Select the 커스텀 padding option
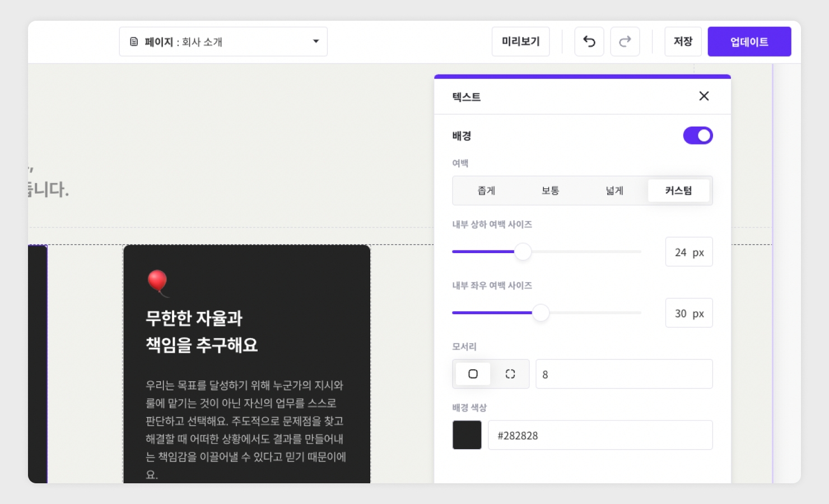 (678, 191)
